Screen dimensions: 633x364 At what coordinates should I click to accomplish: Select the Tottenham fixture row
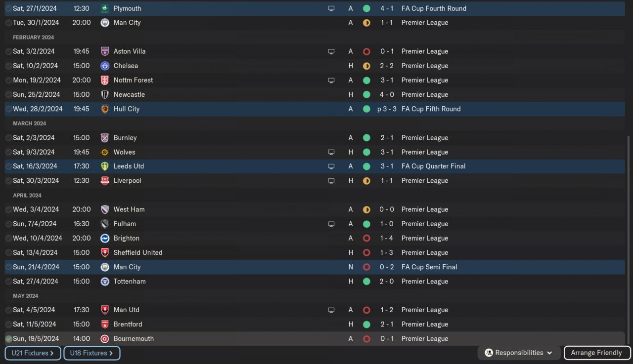click(130, 282)
